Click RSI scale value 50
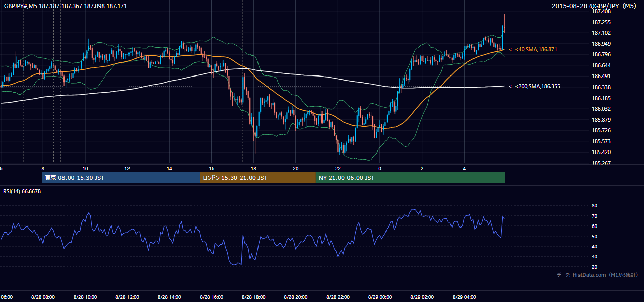This screenshot has width=644, height=302. click(594, 236)
